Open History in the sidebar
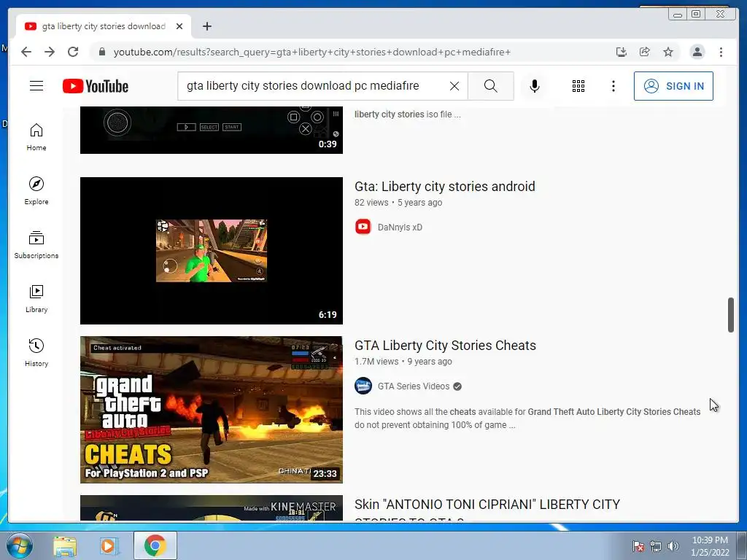 pyautogui.click(x=36, y=352)
